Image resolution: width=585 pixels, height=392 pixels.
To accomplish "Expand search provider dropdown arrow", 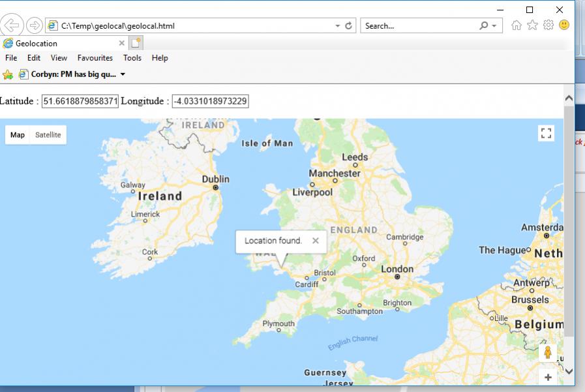I will [494, 25].
